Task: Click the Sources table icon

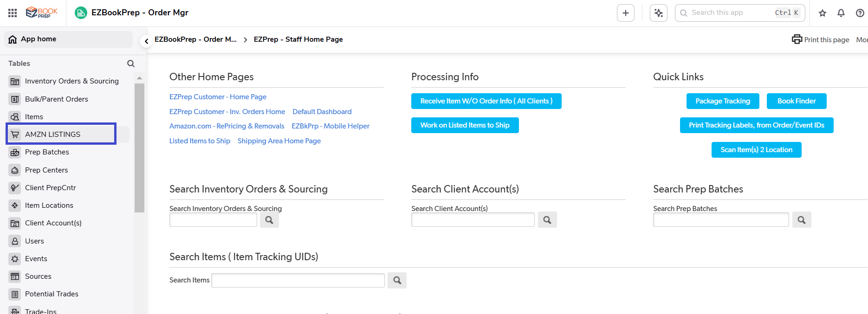Action: coord(15,276)
